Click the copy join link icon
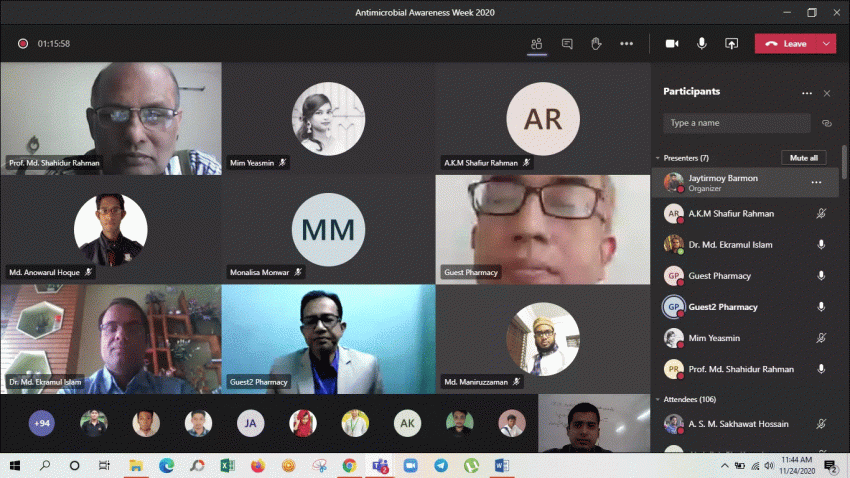850x478 pixels. 827,124
